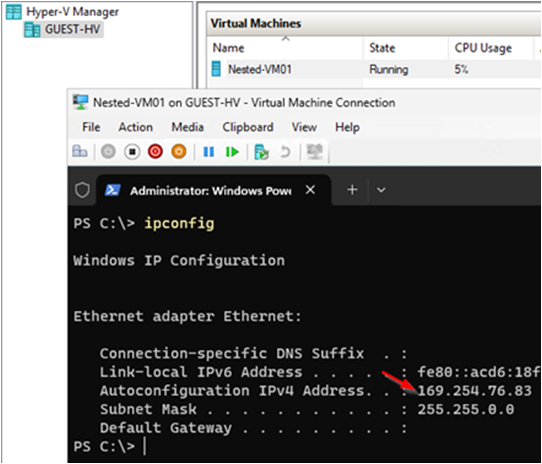
Task: Revert the VM with undo arrow icon
Action: point(285,151)
